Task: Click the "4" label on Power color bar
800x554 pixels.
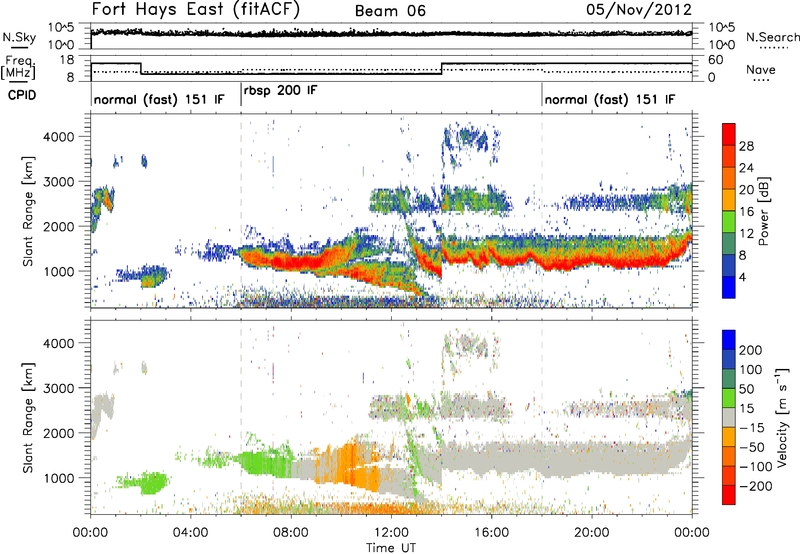Action: point(742,277)
